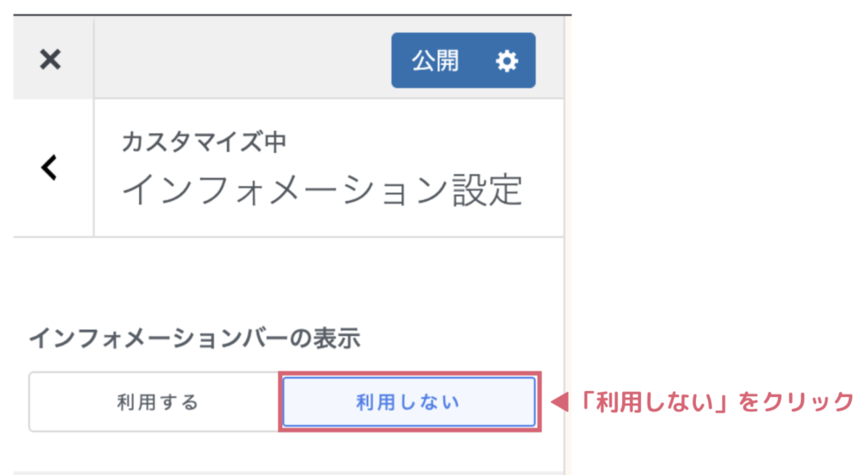The image size is (868, 475).
Task: Click the red triangle pointer beside 利用しない
Action: [x=560, y=402]
